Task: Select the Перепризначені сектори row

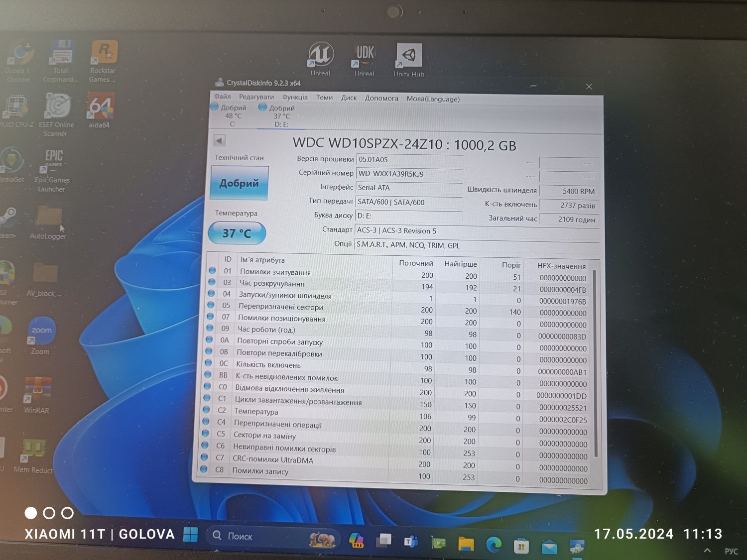Action: [x=397, y=309]
